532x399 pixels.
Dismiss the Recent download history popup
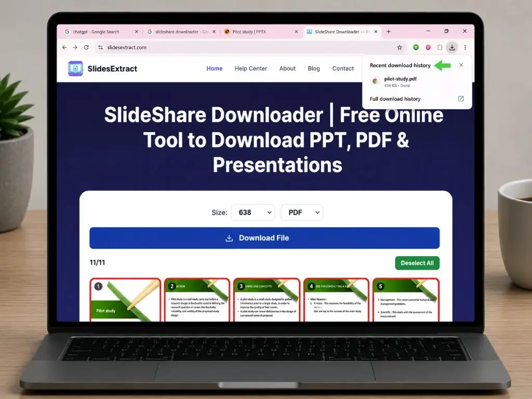click(x=461, y=65)
